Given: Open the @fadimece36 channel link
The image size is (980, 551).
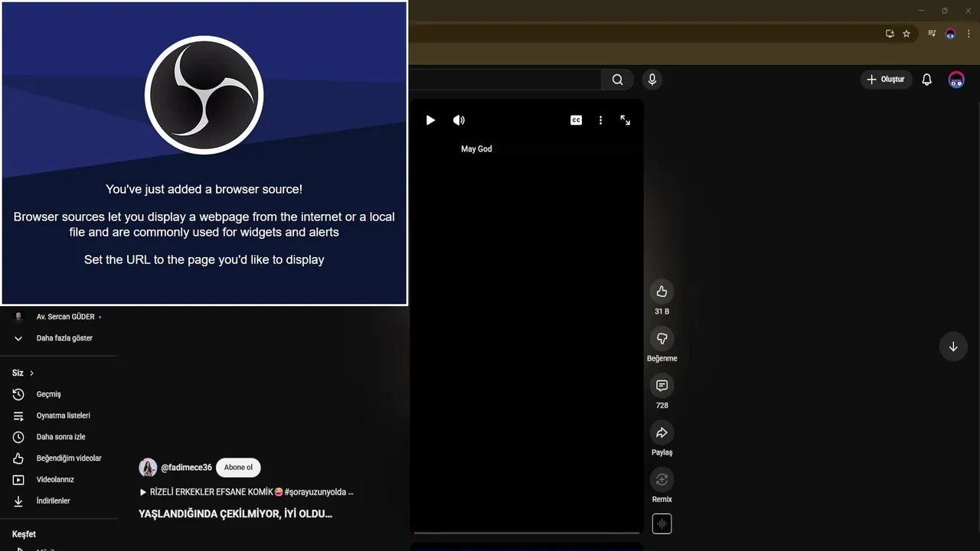Looking at the screenshot, I should (x=186, y=468).
